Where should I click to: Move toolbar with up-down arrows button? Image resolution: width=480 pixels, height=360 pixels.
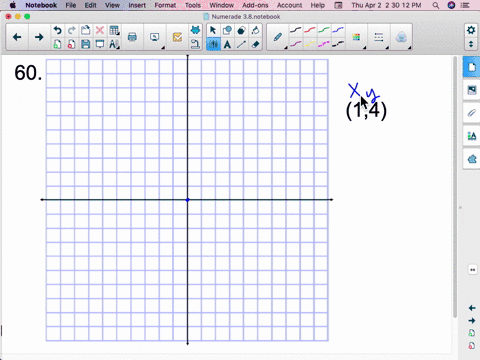pos(471,44)
